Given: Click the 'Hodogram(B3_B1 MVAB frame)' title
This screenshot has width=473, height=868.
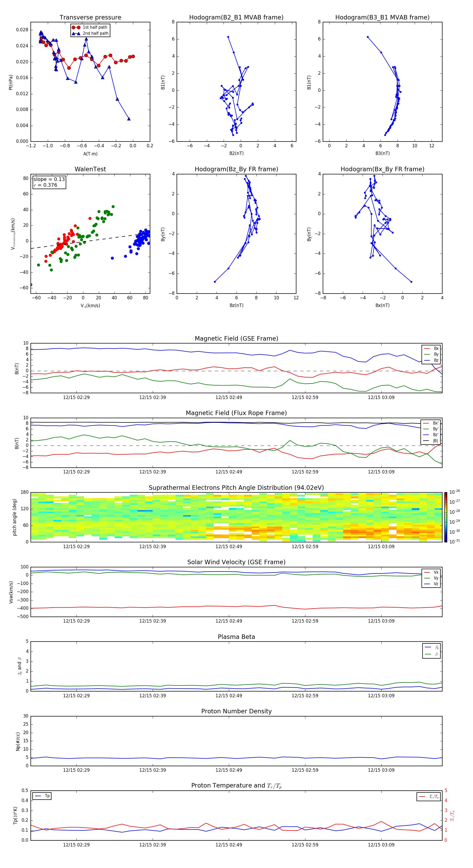Looking at the screenshot, I should 382,18.
